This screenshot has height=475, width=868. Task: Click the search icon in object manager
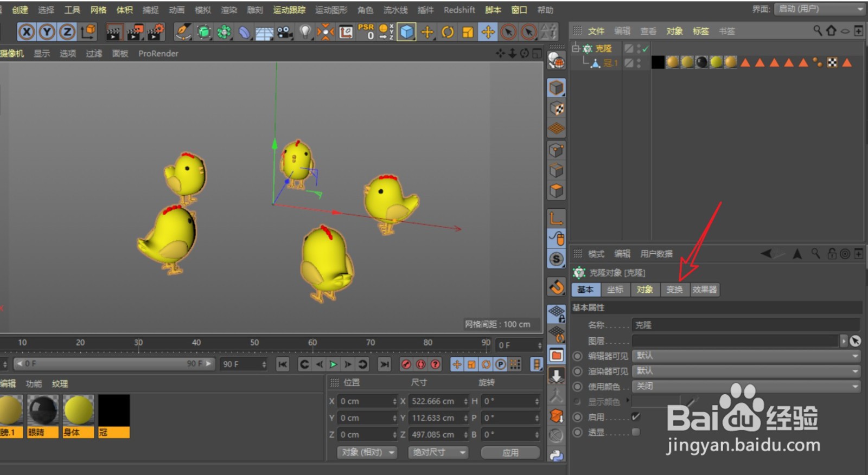pyautogui.click(x=817, y=31)
